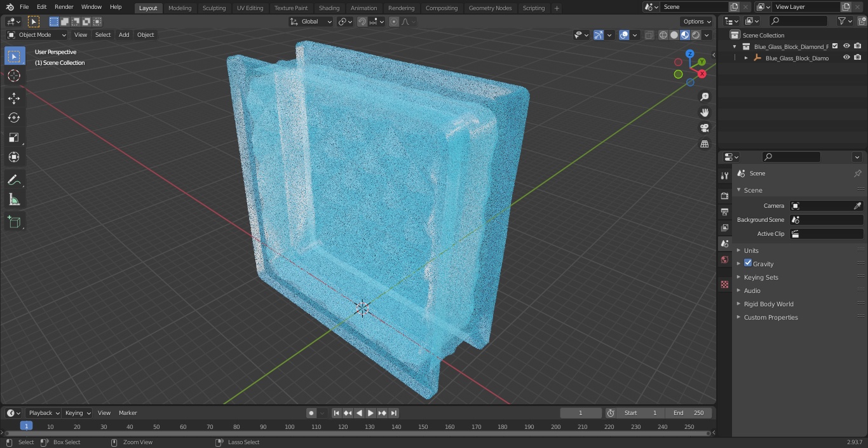Click the red X axis gizmo ball
The height and width of the screenshot is (448, 868).
coord(702,74)
